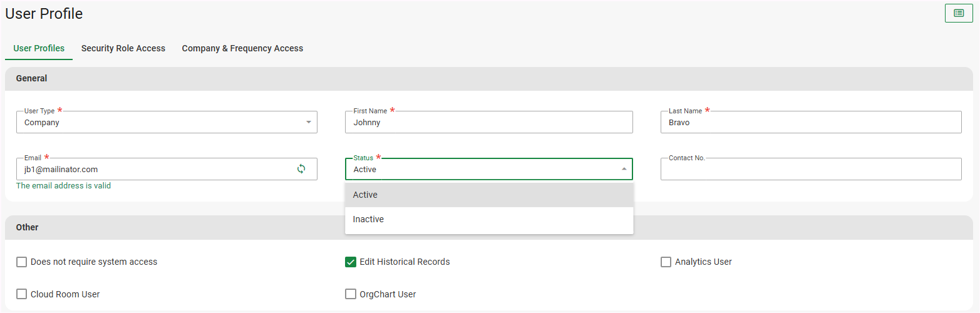
Task: Click into the Email field
Action: point(153,170)
